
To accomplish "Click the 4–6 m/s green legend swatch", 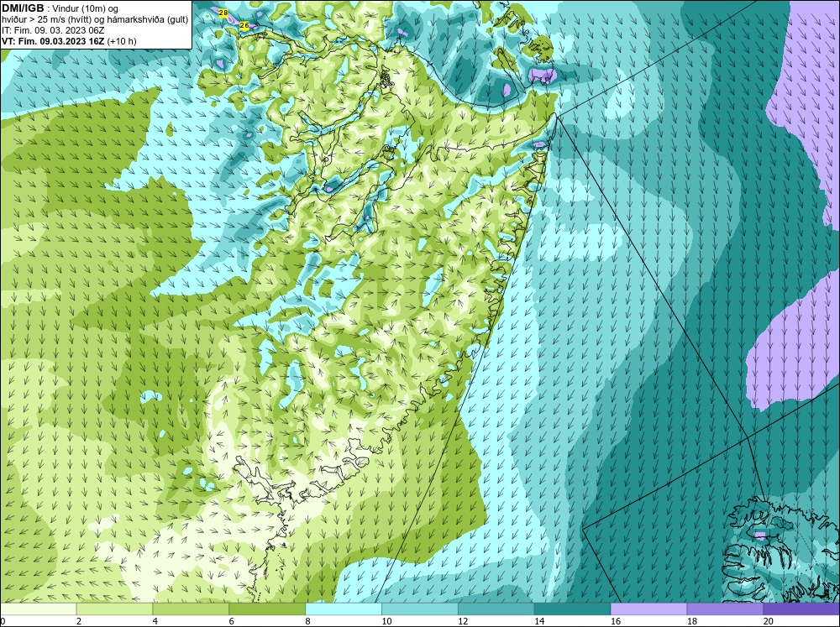I will point(191,609).
